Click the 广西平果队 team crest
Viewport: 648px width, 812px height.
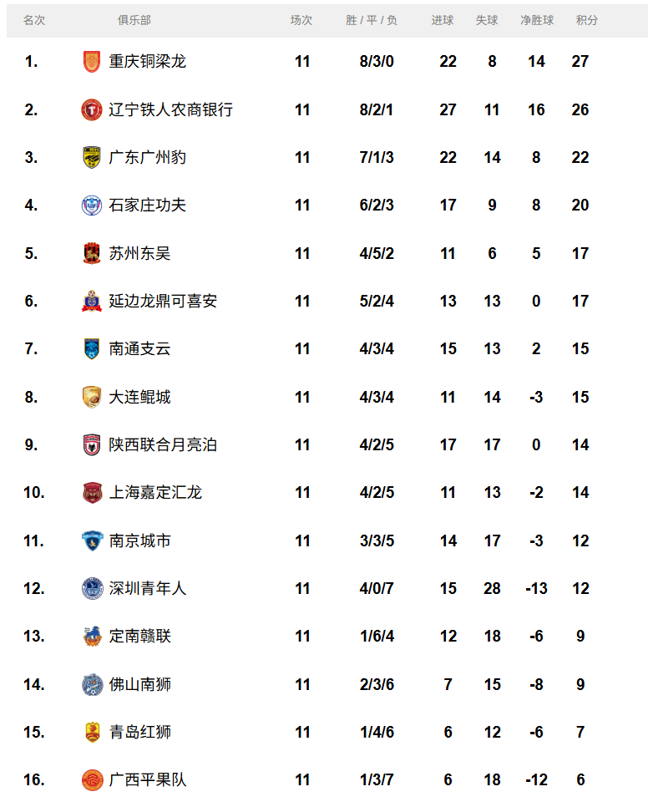point(92,780)
